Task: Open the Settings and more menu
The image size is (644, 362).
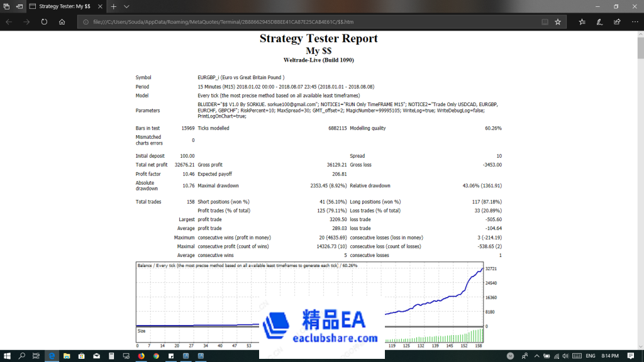Action: (636, 21)
